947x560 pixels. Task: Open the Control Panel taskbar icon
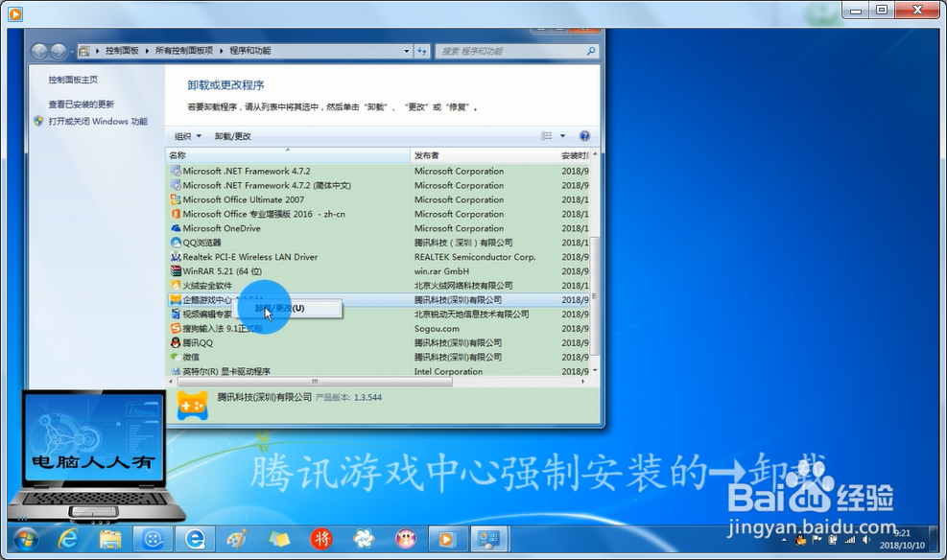pyautogui.click(x=488, y=539)
